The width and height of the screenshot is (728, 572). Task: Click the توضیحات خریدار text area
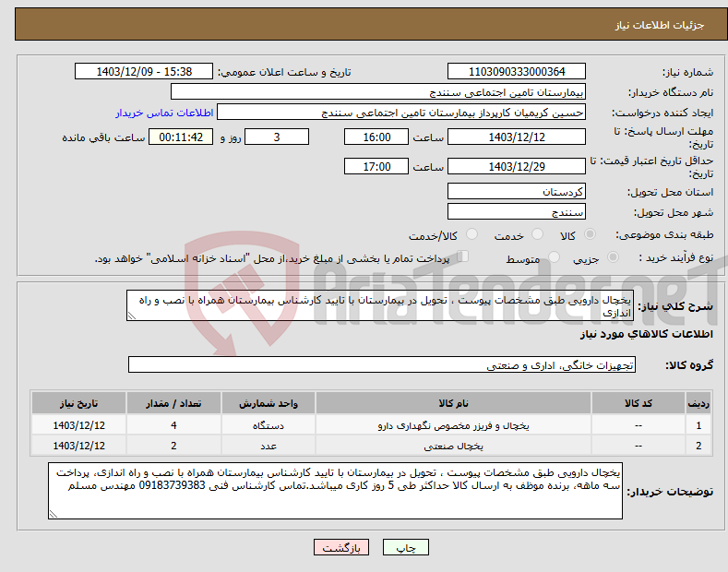tap(335, 491)
